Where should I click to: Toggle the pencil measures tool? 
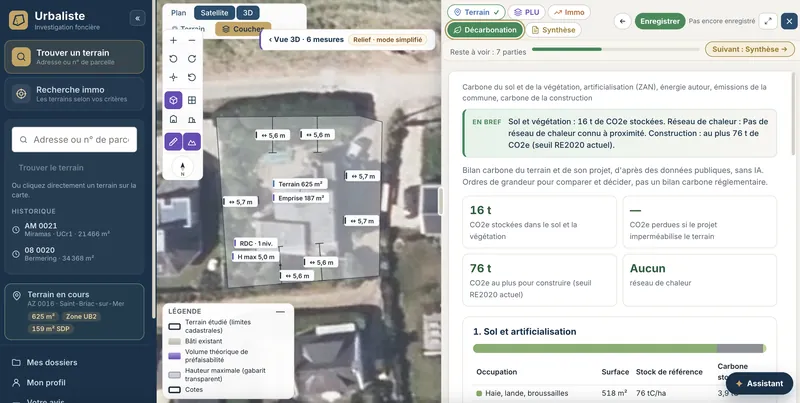pos(173,141)
